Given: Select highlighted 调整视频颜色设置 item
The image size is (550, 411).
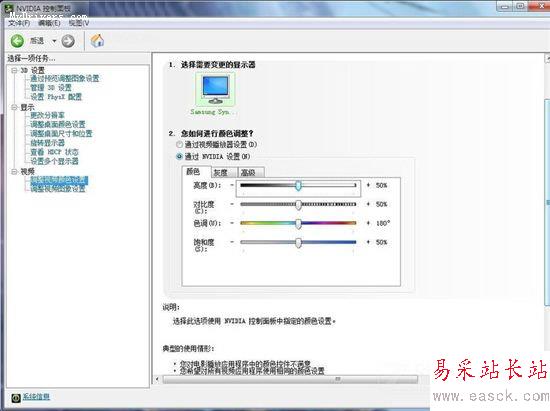Looking at the screenshot, I should [59, 180].
